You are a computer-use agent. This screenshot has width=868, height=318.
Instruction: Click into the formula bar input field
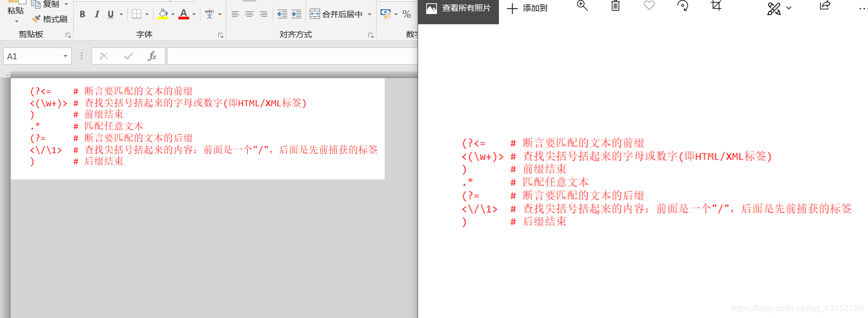click(x=291, y=56)
